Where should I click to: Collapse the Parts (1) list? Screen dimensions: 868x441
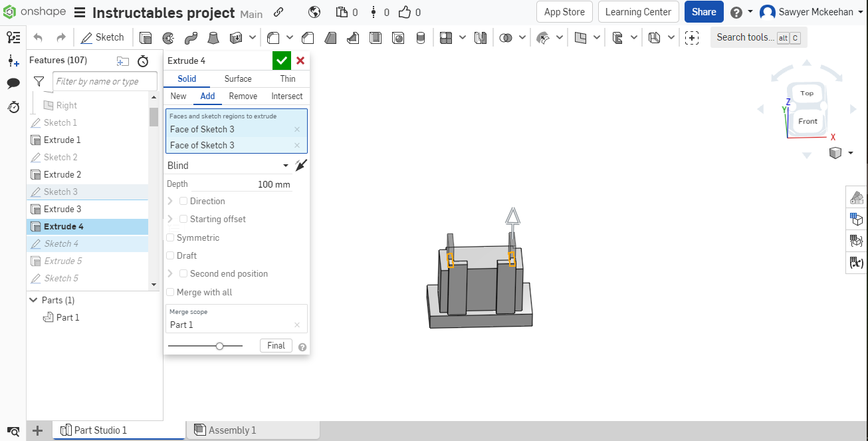[x=33, y=300]
